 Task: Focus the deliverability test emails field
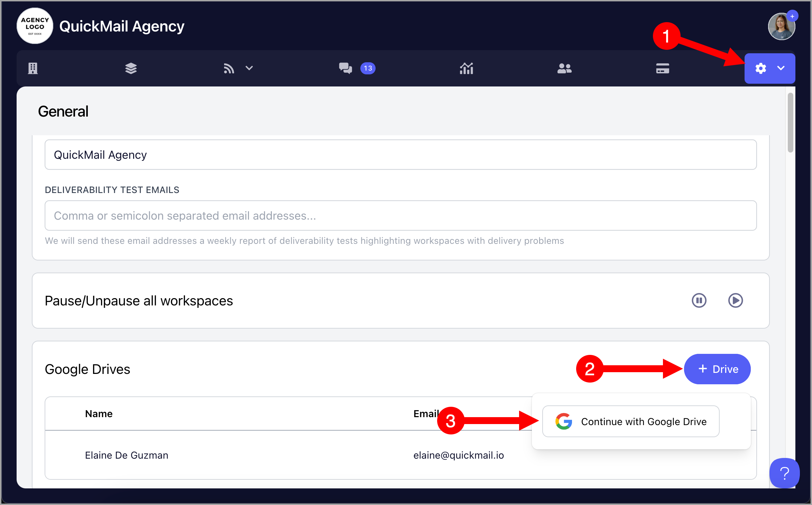click(401, 215)
